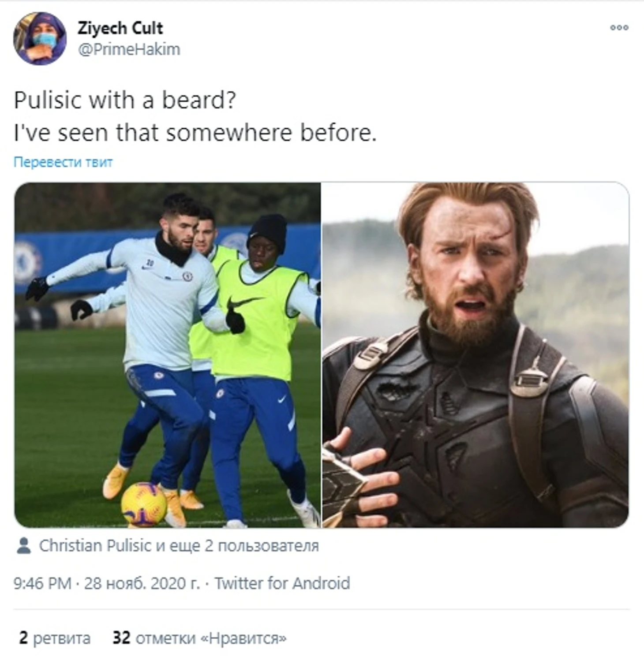View the 32 отметки «Нравится» list
644x663 pixels.
(199, 638)
